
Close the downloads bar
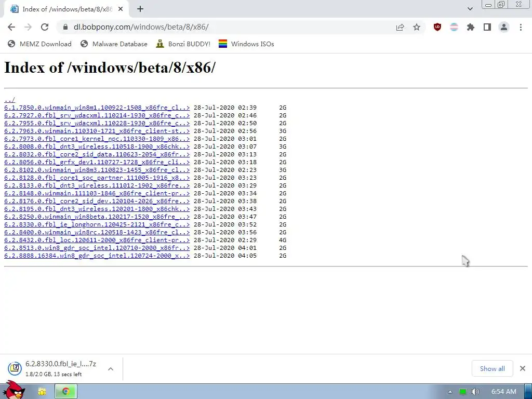pyautogui.click(x=523, y=368)
